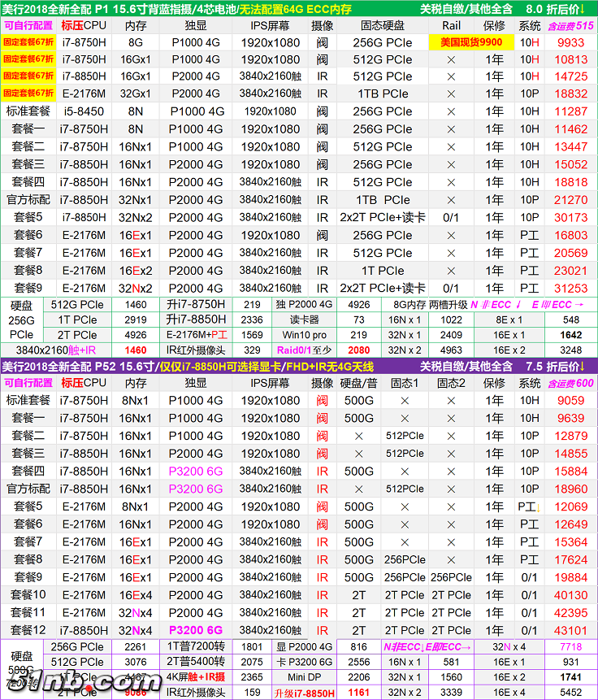Screen dimensions: 598x700
Task: Click the P1 15.6寸 title banner at top
Action: pos(299,8)
